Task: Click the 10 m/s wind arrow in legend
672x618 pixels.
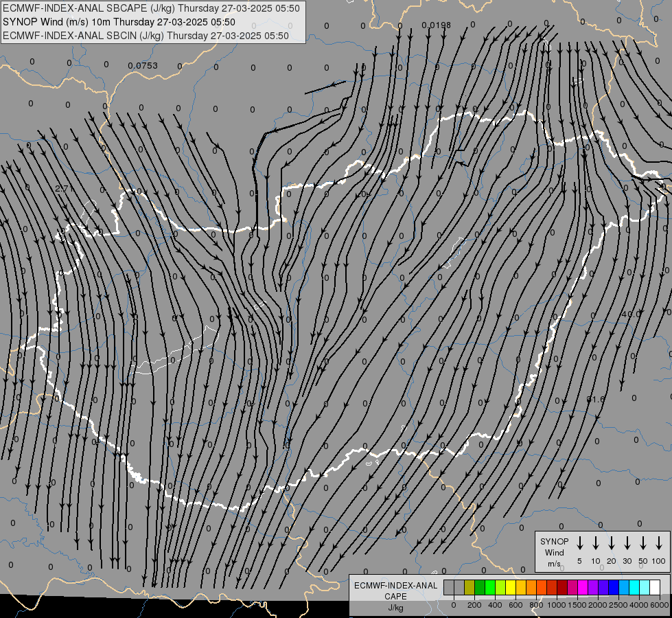Action: 596,543
